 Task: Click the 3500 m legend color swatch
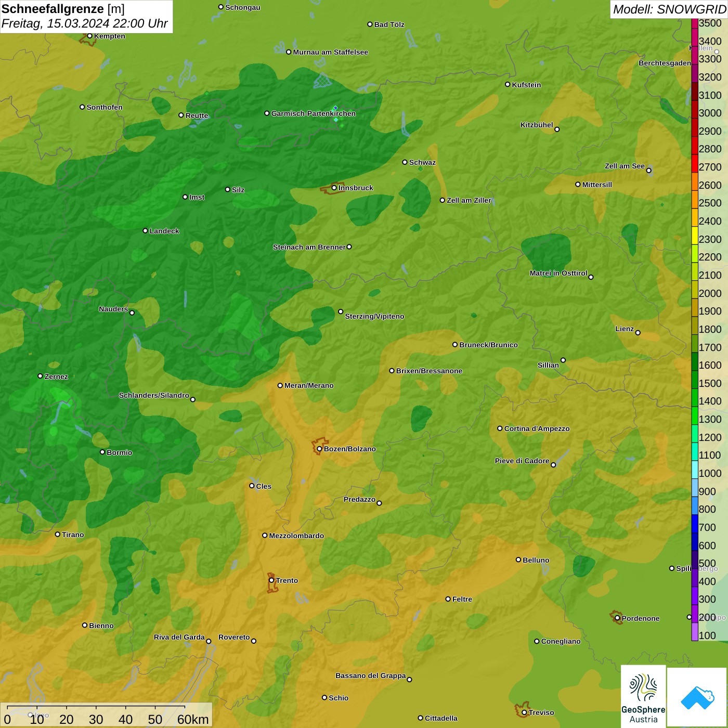click(695, 23)
